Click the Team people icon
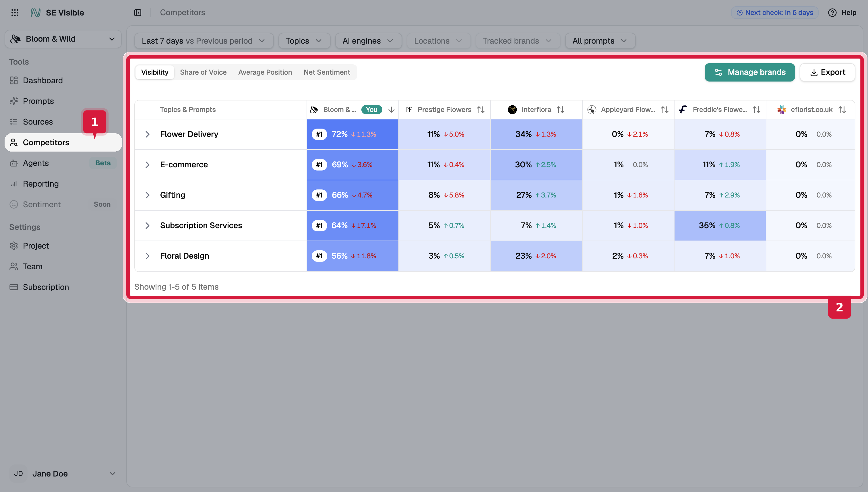The width and height of the screenshot is (868, 492). tap(14, 266)
